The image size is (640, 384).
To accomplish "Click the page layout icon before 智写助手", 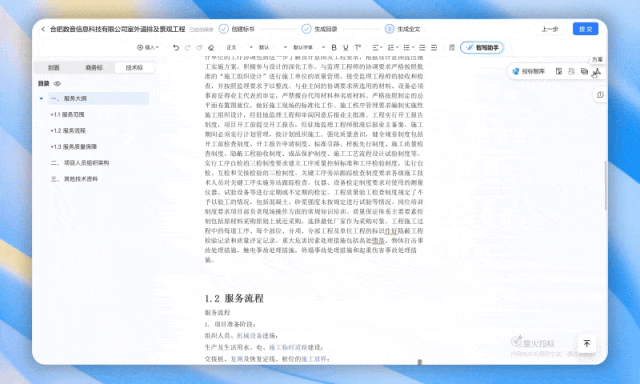I will pos(452,48).
